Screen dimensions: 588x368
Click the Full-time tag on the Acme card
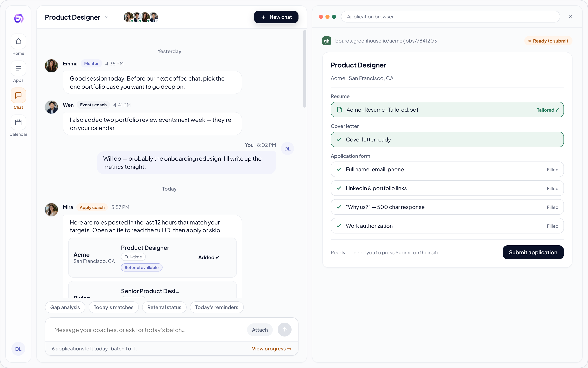[133, 257]
